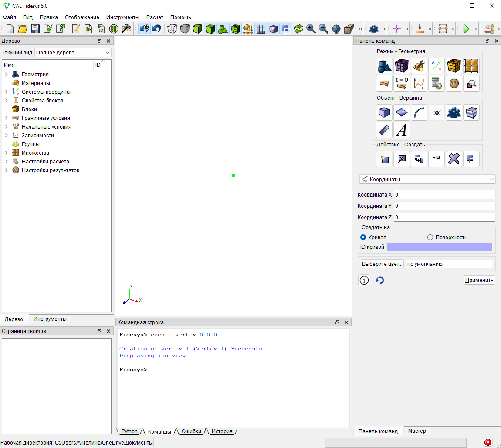Close the 'Страница свойств' panel
This screenshot has height=448, width=501.
pos(108,331)
